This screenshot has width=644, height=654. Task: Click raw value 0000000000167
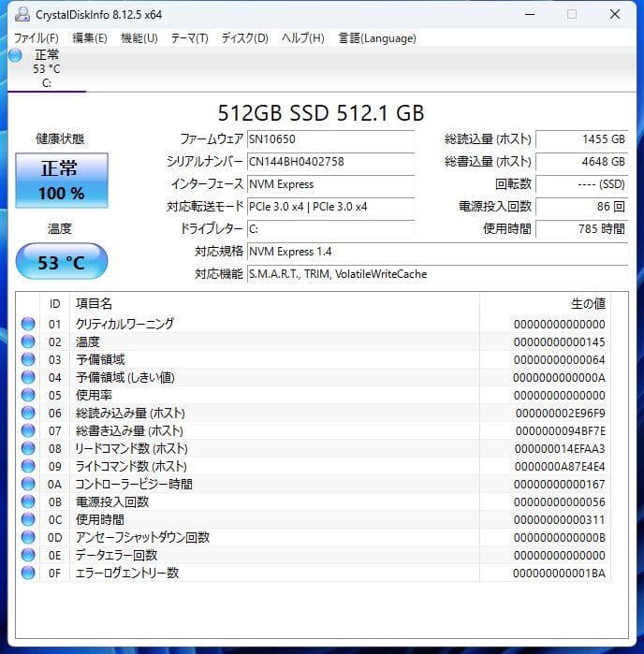click(559, 485)
